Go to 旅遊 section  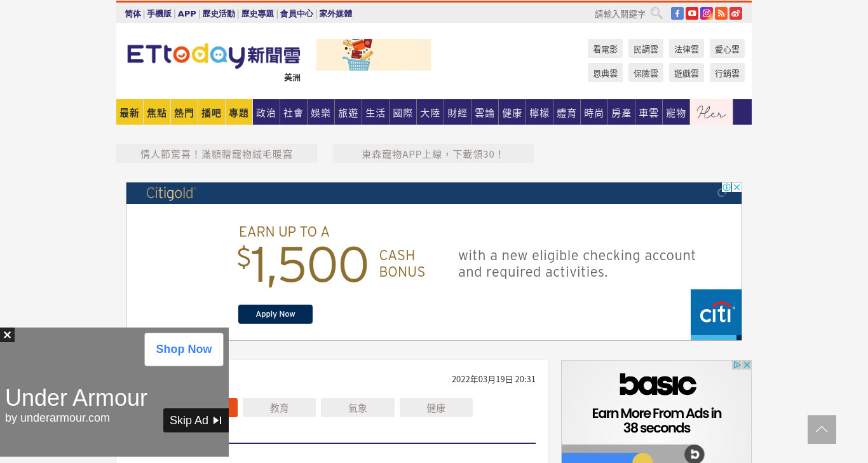tap(348, 112)
